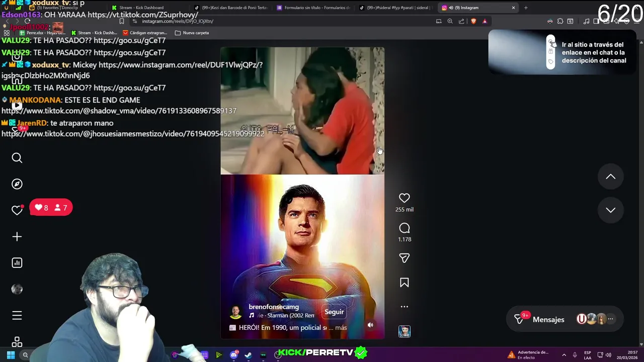Go to next reel with down arrow
Screen dimensions: 644x362
coord(611,210)
